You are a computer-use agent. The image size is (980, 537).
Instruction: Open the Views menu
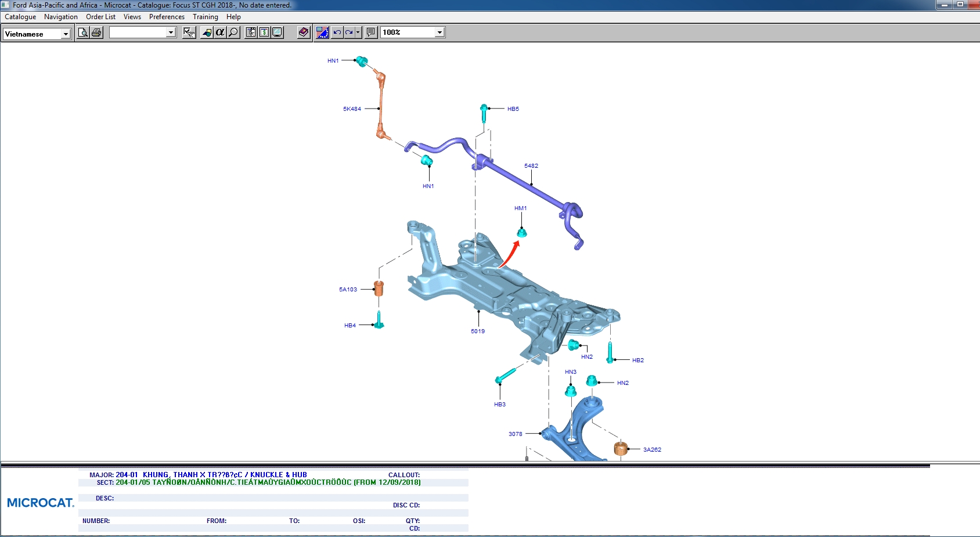point(132,17)
